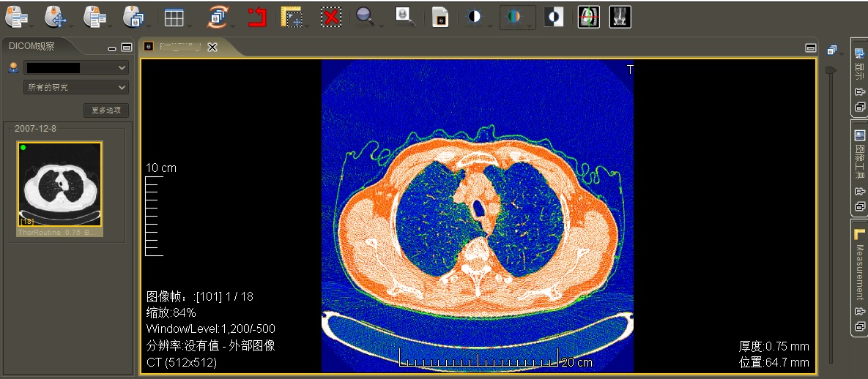Click the red X delete selection icon

coord(331,17)
